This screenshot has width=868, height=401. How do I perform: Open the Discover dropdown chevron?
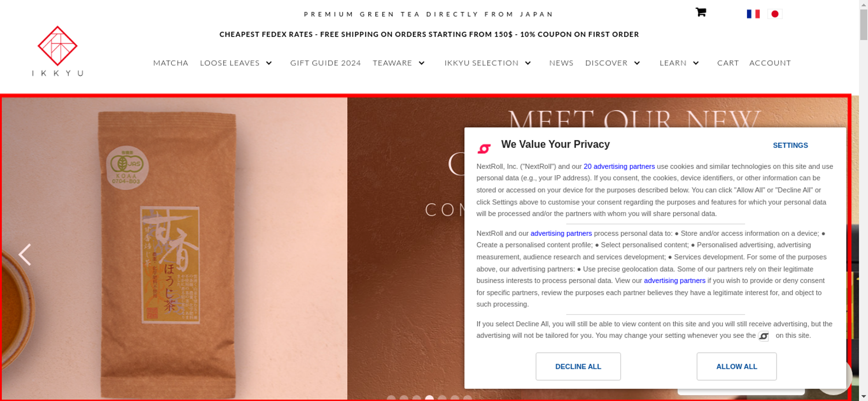[x=637, y=63]
